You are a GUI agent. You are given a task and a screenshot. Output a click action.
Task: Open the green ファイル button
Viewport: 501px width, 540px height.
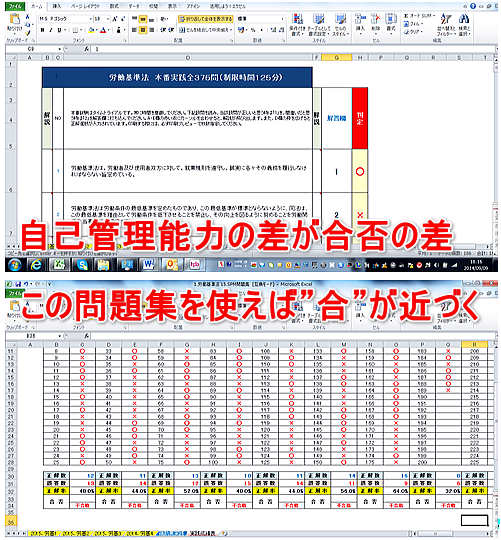coord(15,6)
